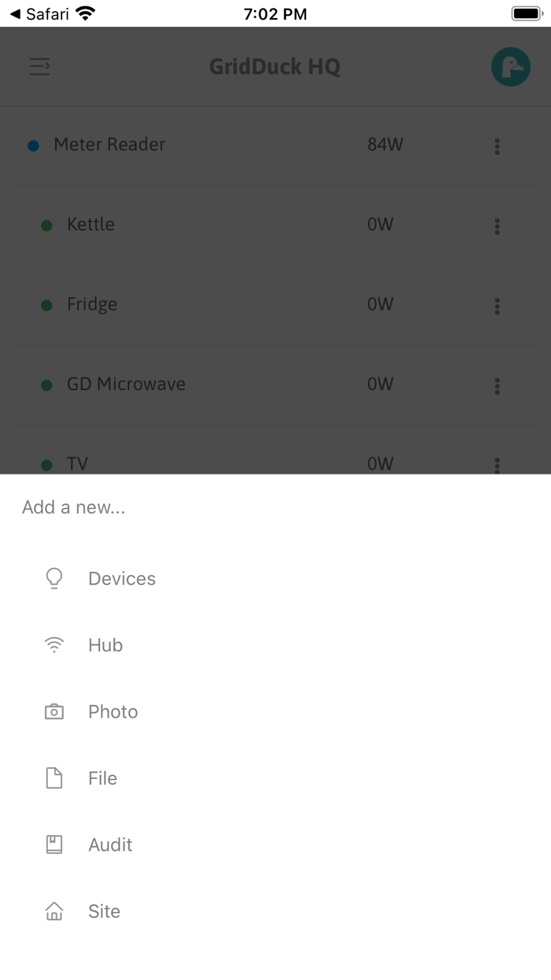Open the Photo camera icon
The image size is (551, 980).
54,711
